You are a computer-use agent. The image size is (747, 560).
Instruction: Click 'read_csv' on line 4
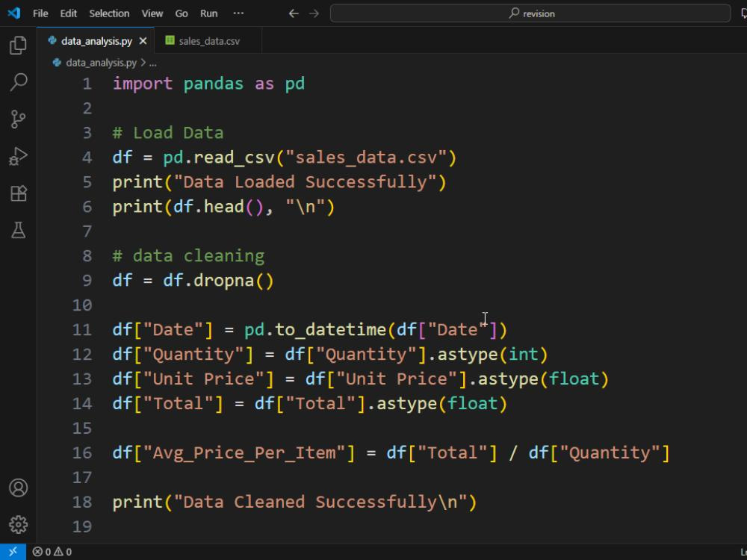pyautogui.click(x=235, y=158)
